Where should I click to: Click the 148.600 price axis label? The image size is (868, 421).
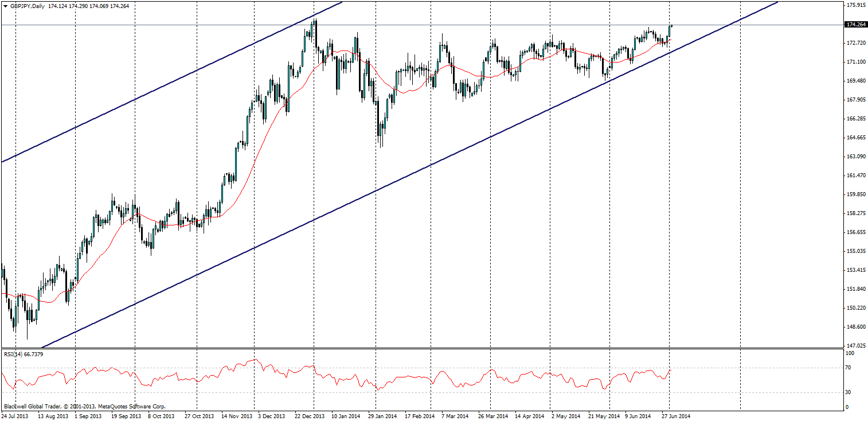pos(856,327)
